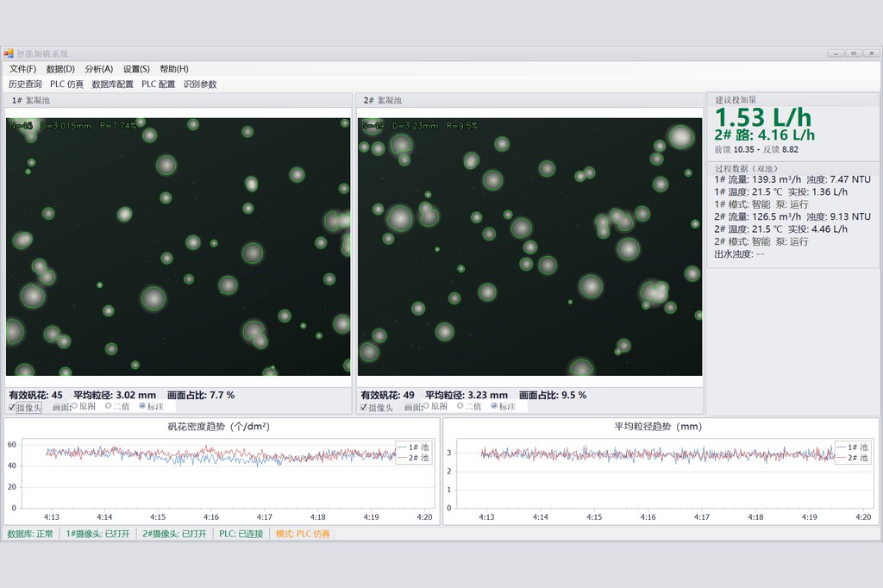Click 出水浊度: -- row
The width and height of the screenshot is (883, 588).
tap(739, 253)
